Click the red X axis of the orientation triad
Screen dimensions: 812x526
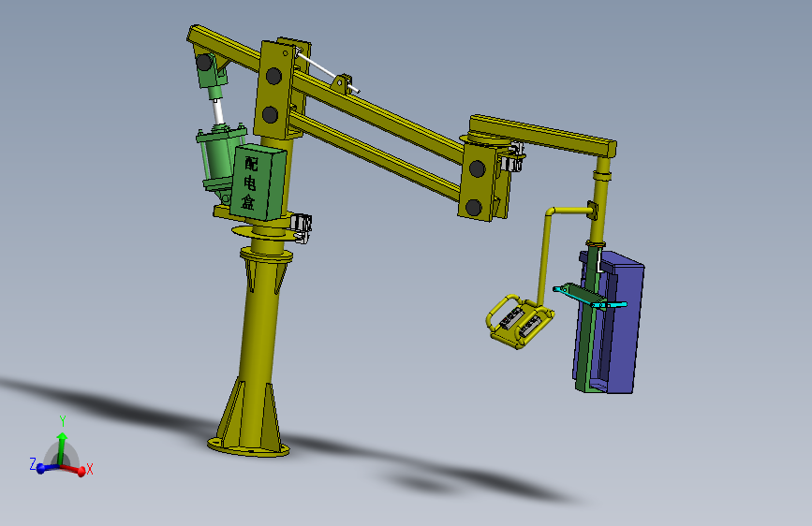click(x=75, y=470)
